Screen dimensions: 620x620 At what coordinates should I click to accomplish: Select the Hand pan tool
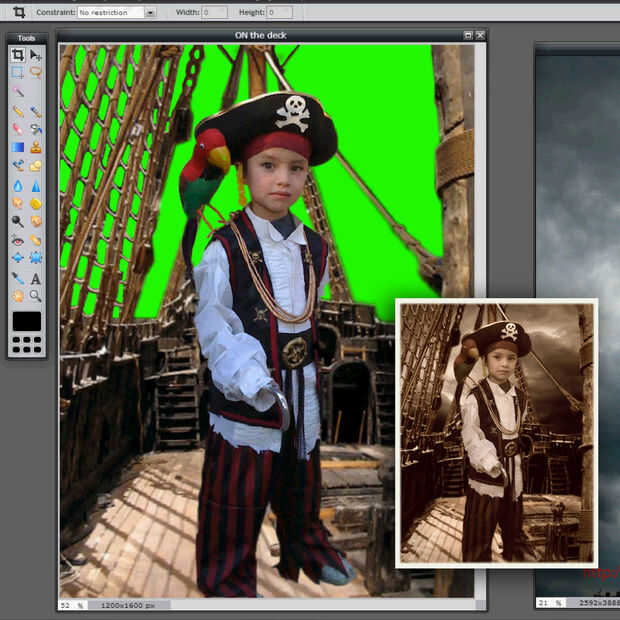click(17, 296)
